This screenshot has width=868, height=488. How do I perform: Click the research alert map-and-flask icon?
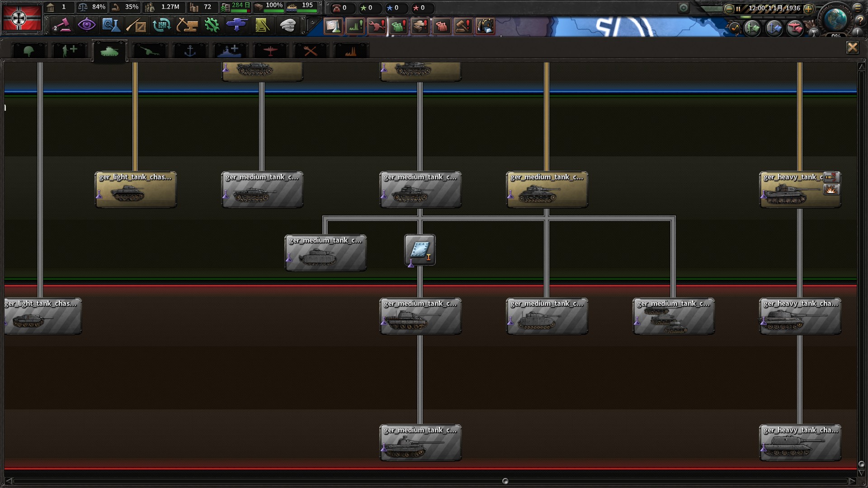click(333, 26)
